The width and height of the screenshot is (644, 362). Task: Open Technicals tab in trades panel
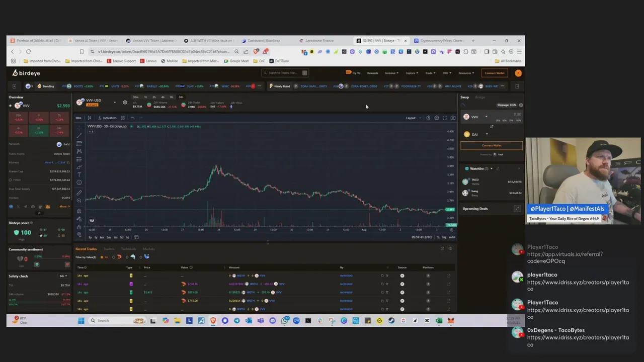128,249
